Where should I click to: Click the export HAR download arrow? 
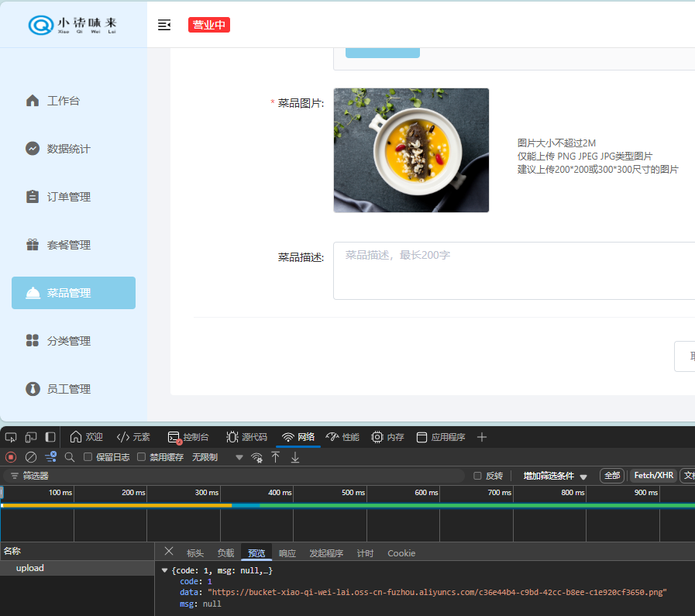pyautogui.click(x=295, y=457)
